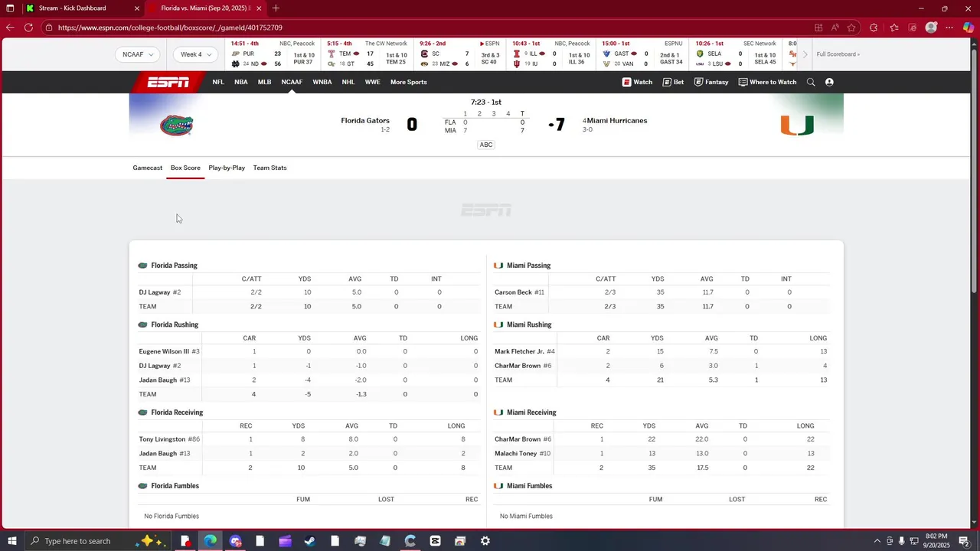This screenshot has height=551, width=980.
Task: Open the NCAAF menu item
Action: pos(292,82)
